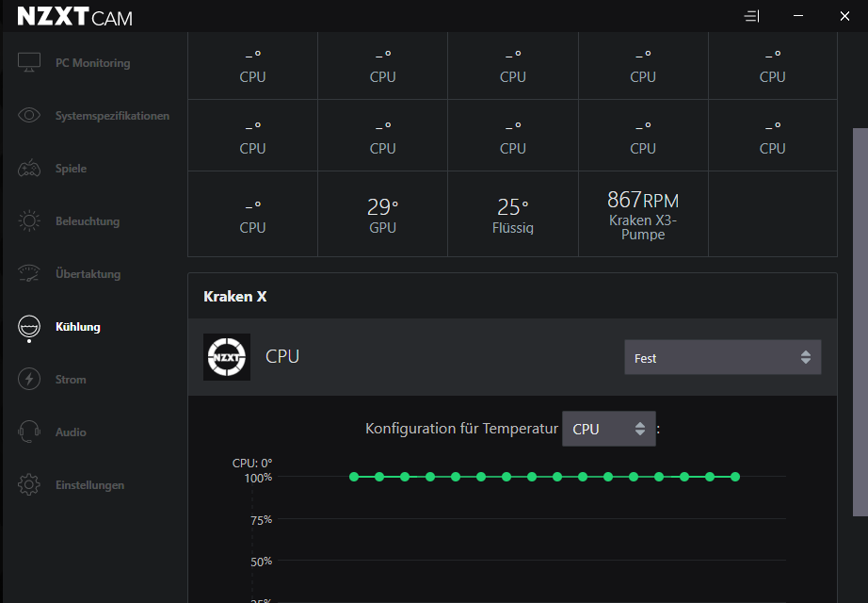Click the NZXT Kraken logo thumbnail

tap(227, 357)
